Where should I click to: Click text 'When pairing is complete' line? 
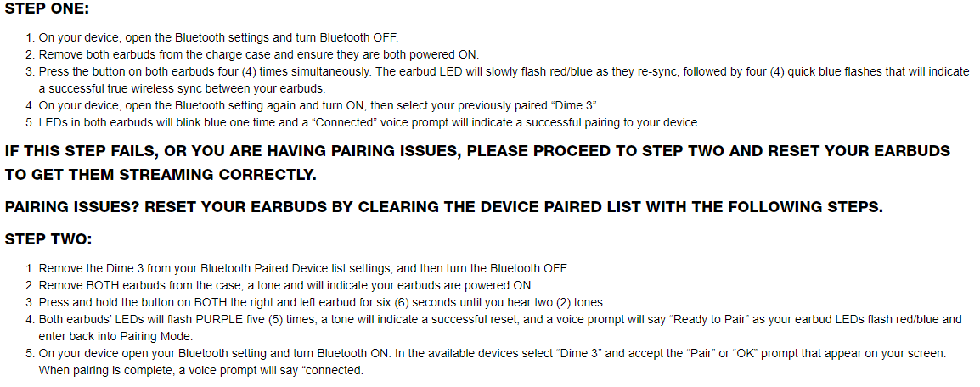[200, 370]
